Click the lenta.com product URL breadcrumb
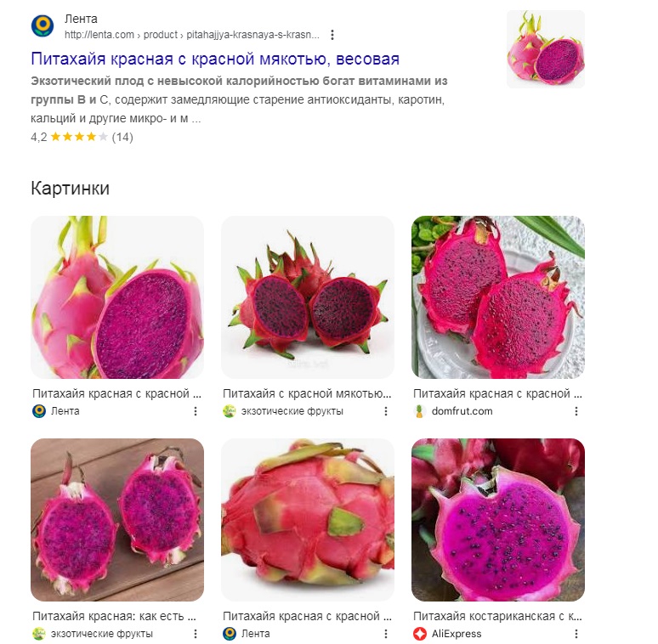The width and height of the screenshot is (658, 644). 192,35
